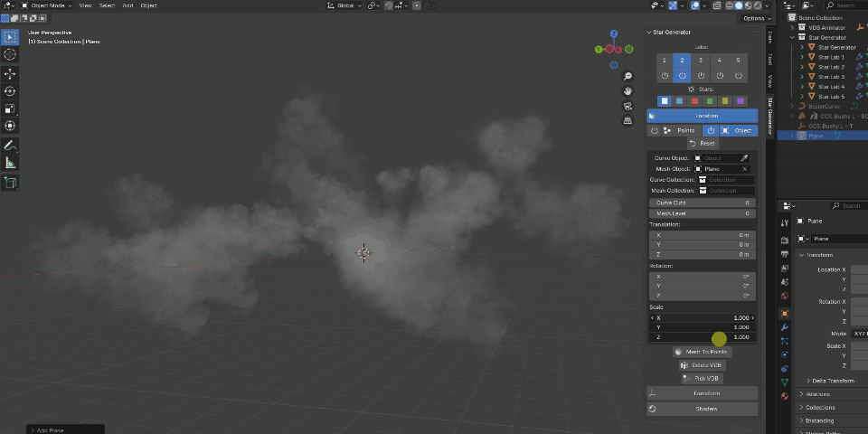Screen dimensions: 868x434
Task: Open the Transform section button
Action: click(702, 393)
